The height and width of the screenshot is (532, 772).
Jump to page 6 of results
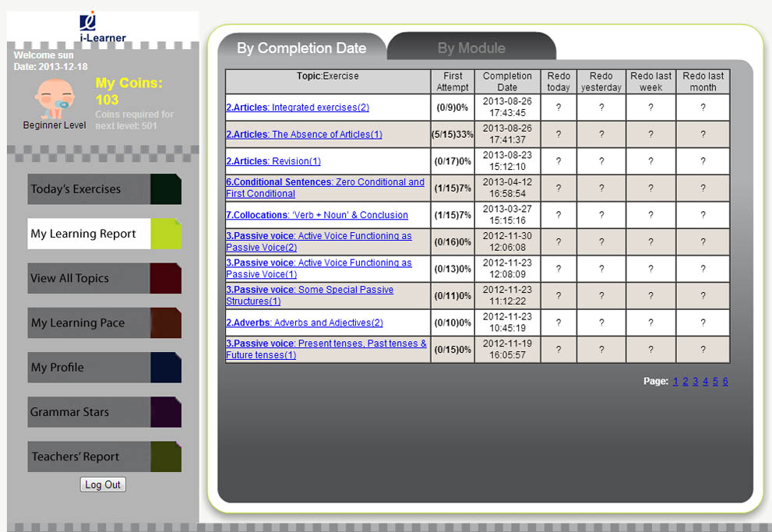(x=725, y=382)
